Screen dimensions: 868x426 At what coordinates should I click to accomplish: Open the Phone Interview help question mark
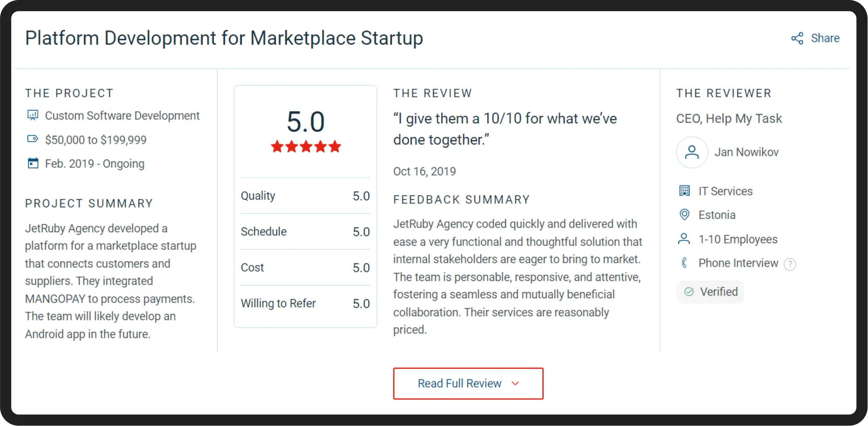(x=790, y=264)
